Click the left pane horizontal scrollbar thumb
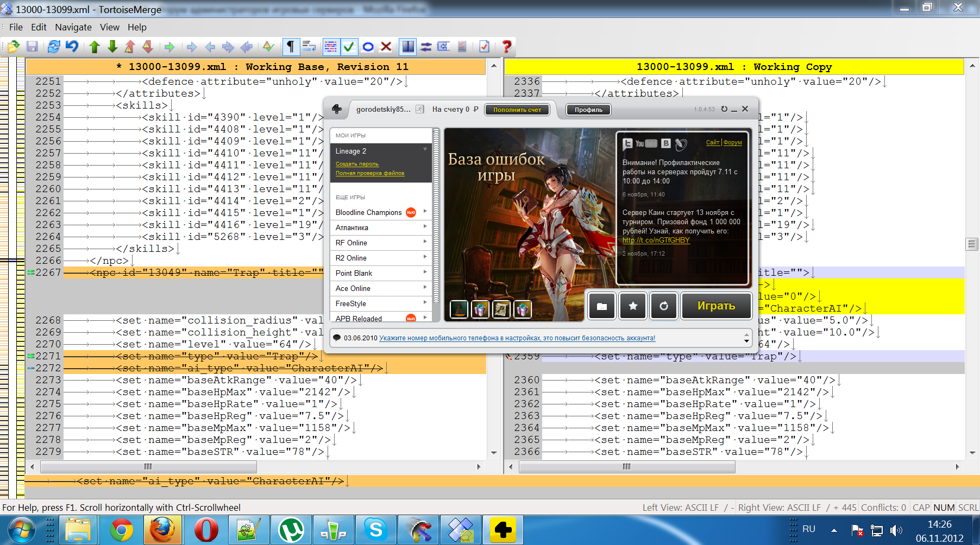Screen dimensions: 980x545 (x=148, y=467)
